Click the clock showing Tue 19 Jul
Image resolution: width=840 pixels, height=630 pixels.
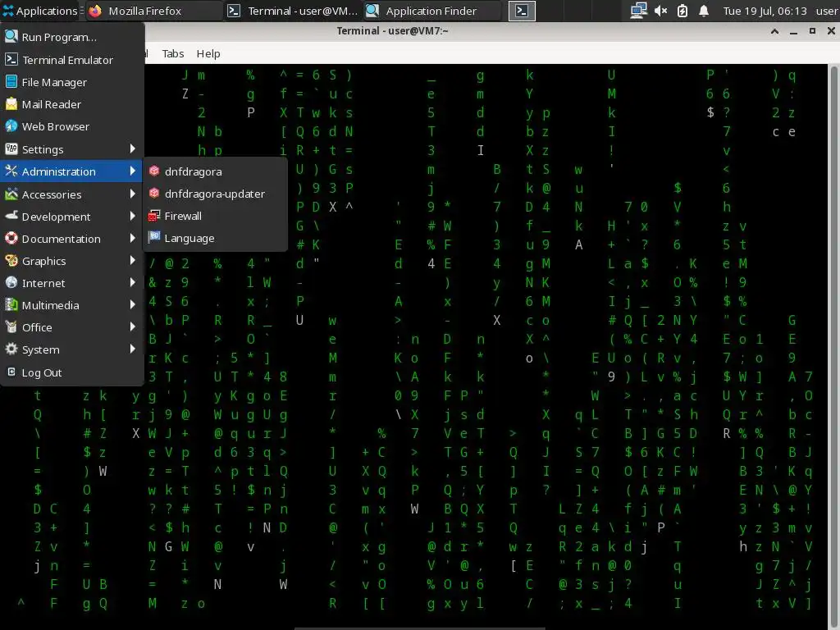[x=765, y=11]
